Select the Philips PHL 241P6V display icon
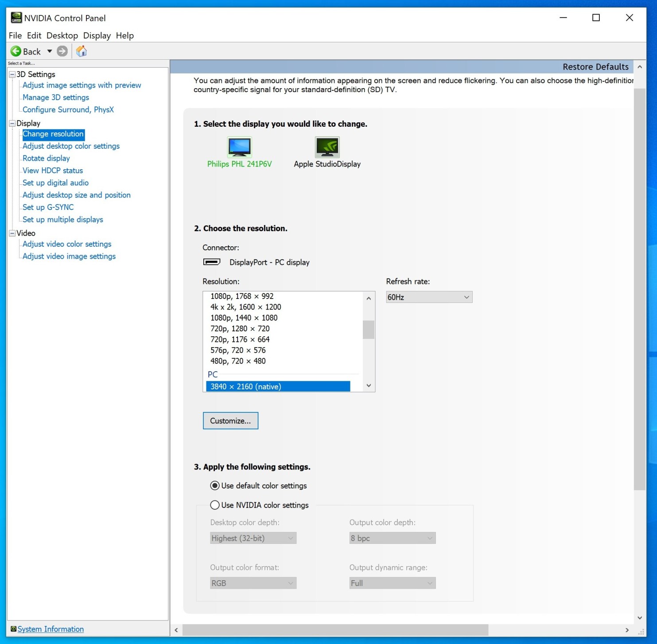 [239, 147]
